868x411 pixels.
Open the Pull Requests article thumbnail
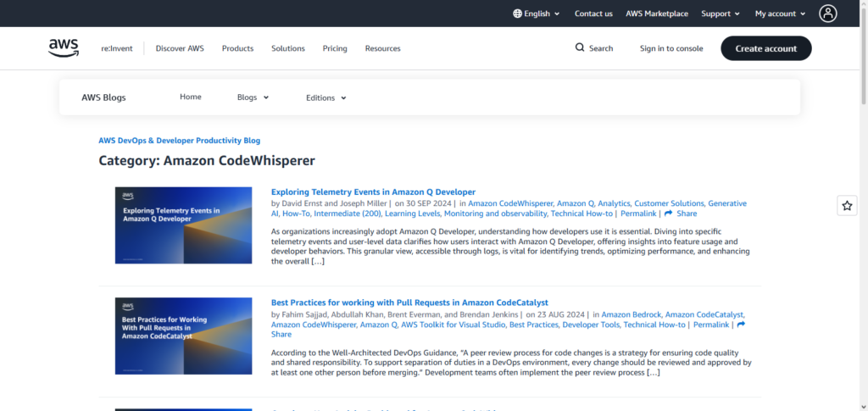(183, 336)
